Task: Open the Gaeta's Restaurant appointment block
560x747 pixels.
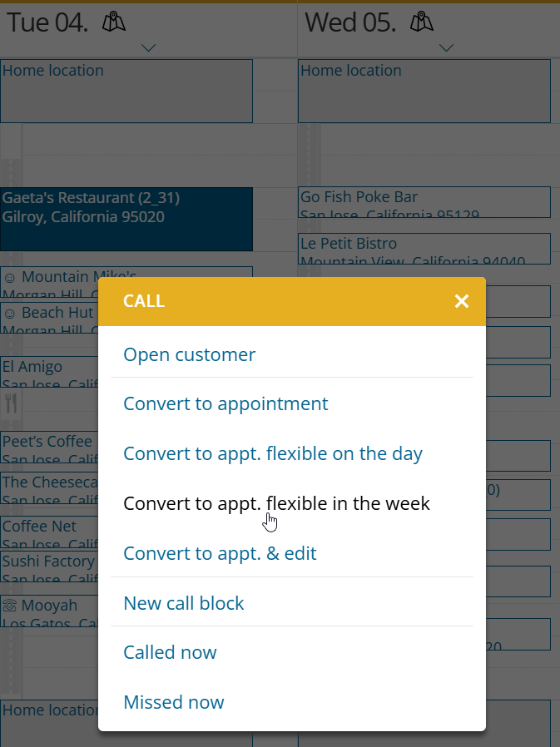Action: [126, 218]
